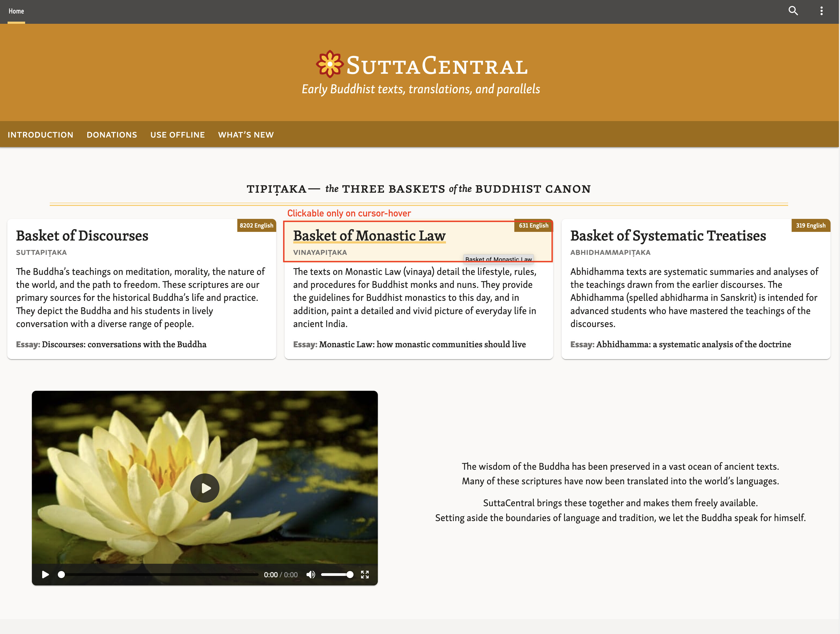Click the Abhidhammapiṭaka subtitle
This screenshot has width=840, height=634.
tap(610, 252)
